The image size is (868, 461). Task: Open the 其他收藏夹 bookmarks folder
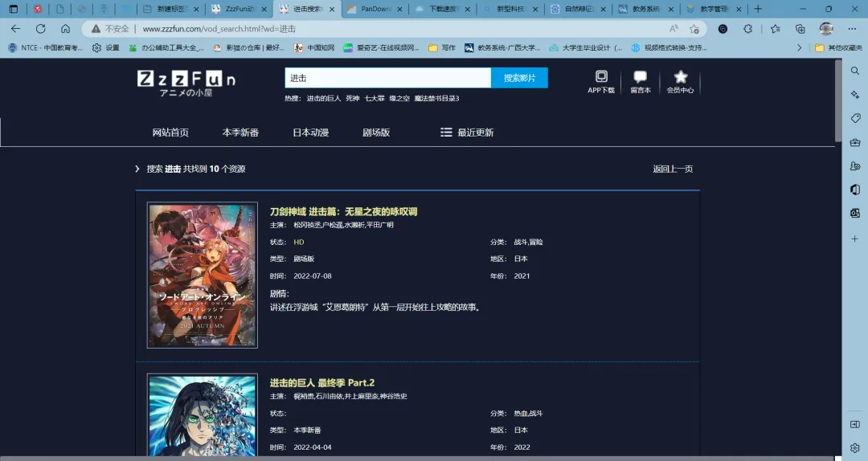[838, 47]
